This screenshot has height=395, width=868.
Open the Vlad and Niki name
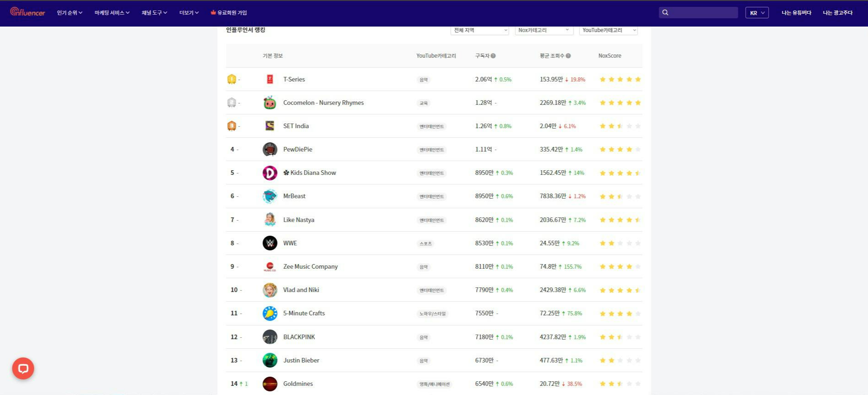point(301,290)
